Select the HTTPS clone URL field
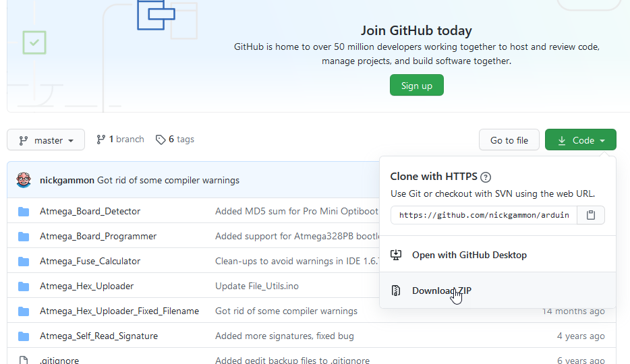 point(484,215)
